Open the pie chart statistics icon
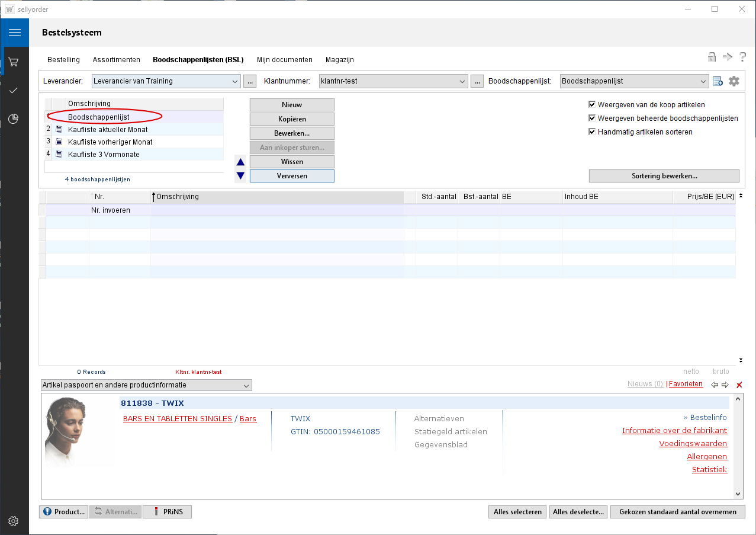The image size is (756, 535). click(14, 119)
